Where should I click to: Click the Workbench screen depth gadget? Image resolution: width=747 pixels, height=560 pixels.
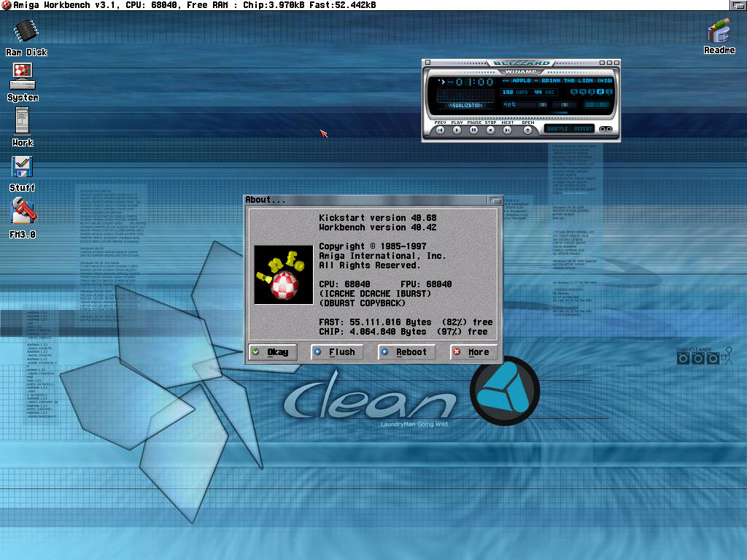point(738,5)
